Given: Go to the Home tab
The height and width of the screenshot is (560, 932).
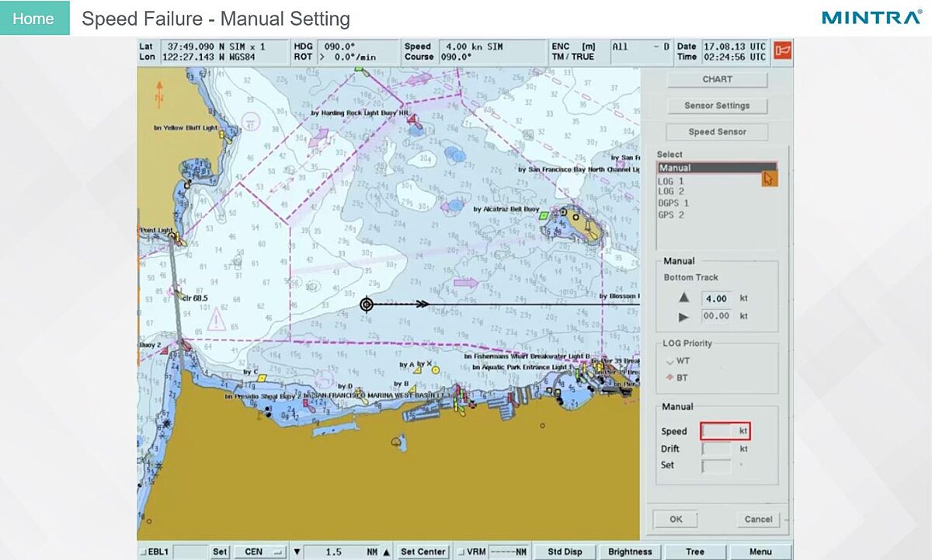Looking at the screenshot, I should point(34,19).
